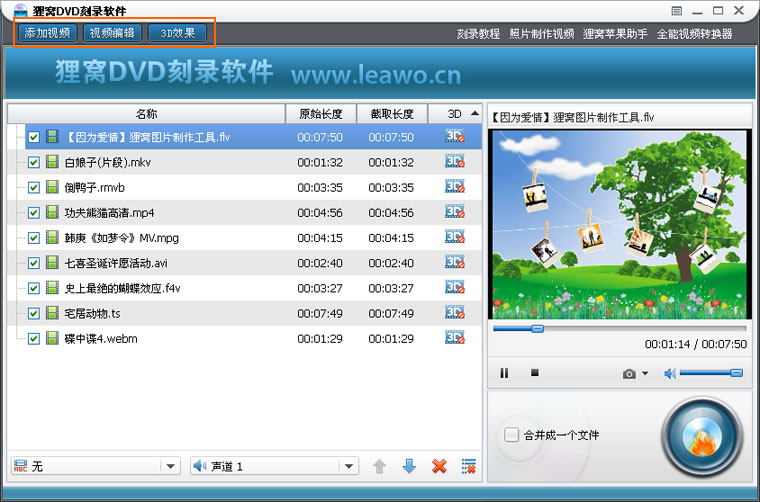Stop the preview playback
Image resolution: width=760 pixels, height=502 pixels.
[535, 373]
